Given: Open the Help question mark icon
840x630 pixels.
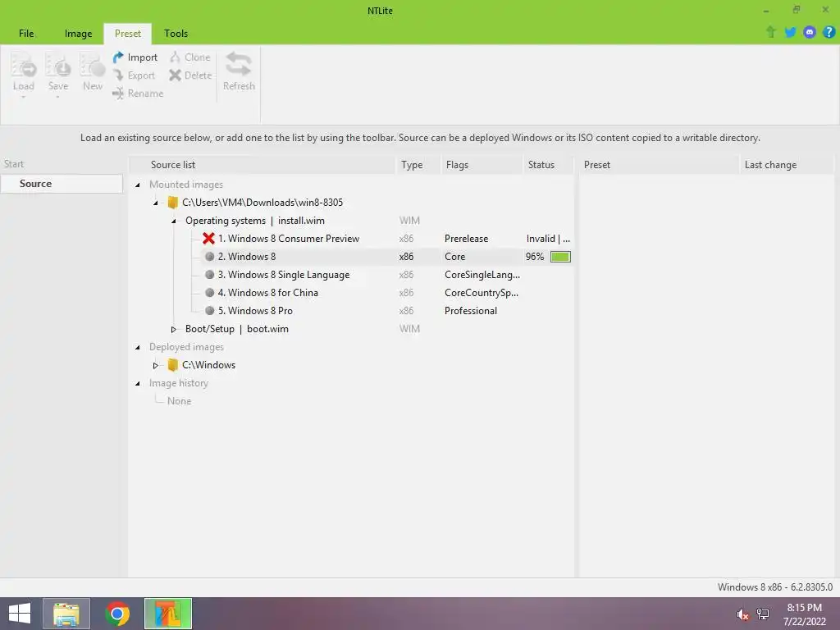Looking at the screenshot, I should click(829, 32).
